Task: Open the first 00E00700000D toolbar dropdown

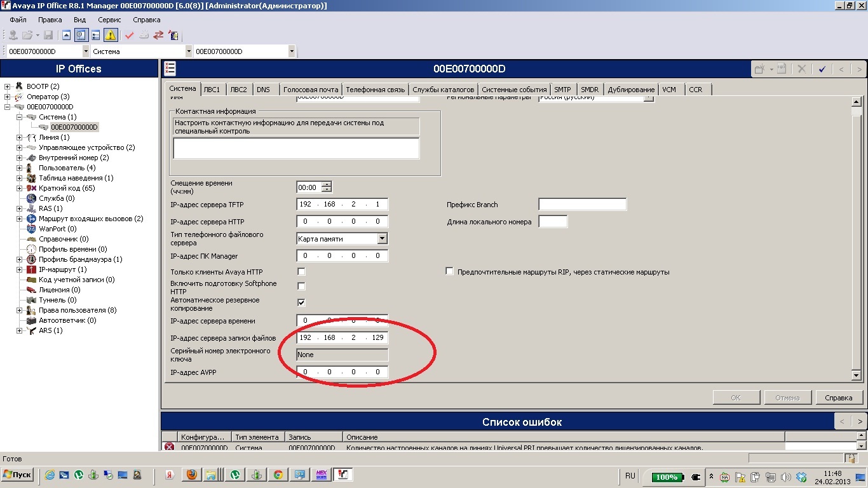Action: tap(86, 51)
